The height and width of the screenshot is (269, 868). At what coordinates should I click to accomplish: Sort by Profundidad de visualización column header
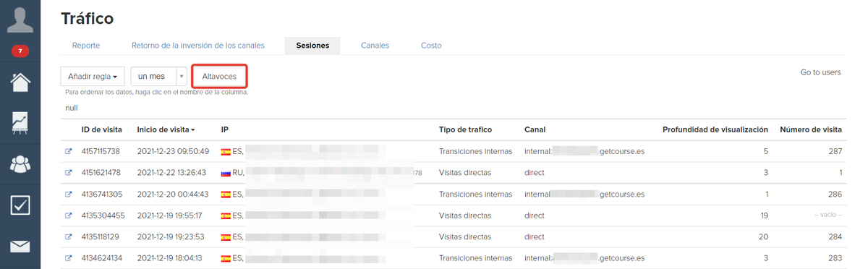[x=715, y=129]
